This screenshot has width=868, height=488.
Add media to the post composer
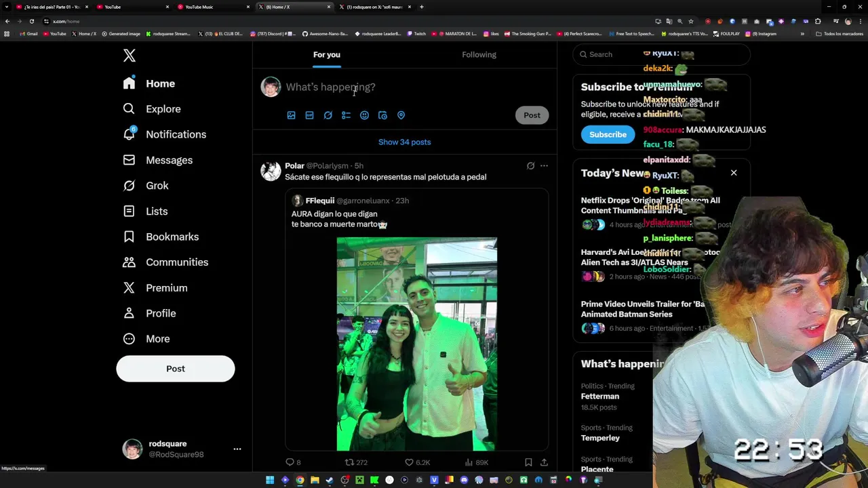pos(291,115)
